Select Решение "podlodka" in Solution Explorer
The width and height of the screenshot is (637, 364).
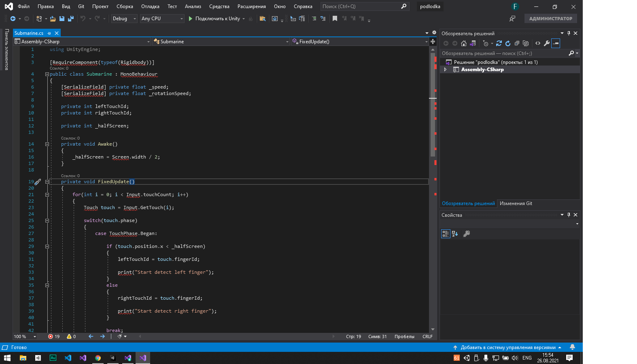pos(495,62)
